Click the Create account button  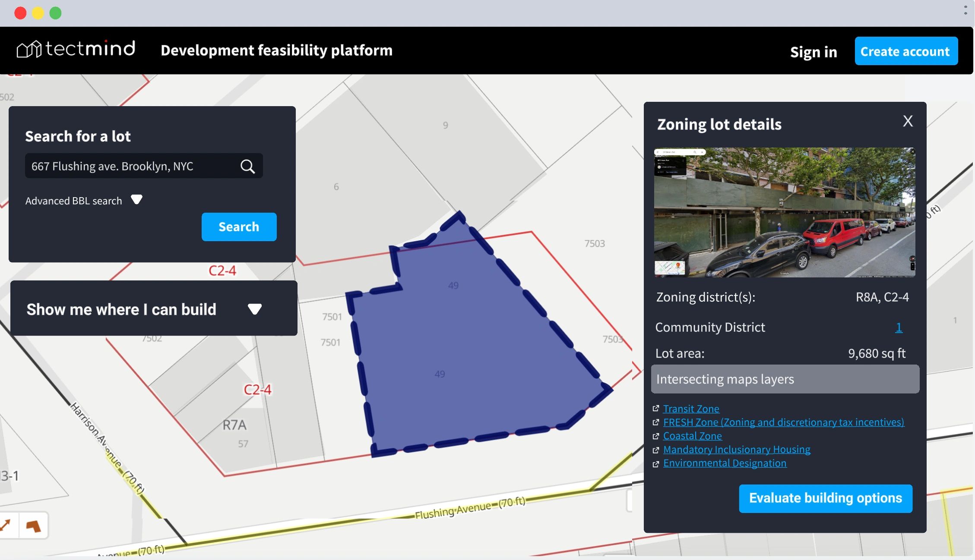pyautogui.click(x=905, y=51)
